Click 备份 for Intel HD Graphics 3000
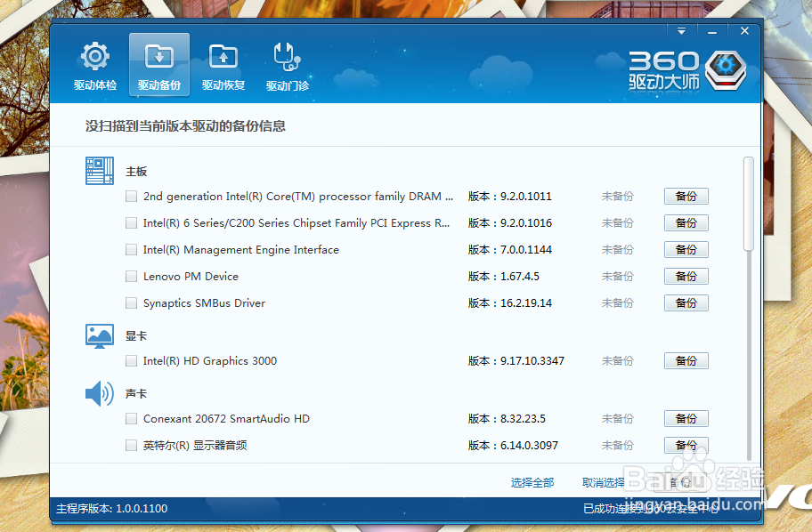The height and width of the screenshot is (532, 812). tap(686, 360)
